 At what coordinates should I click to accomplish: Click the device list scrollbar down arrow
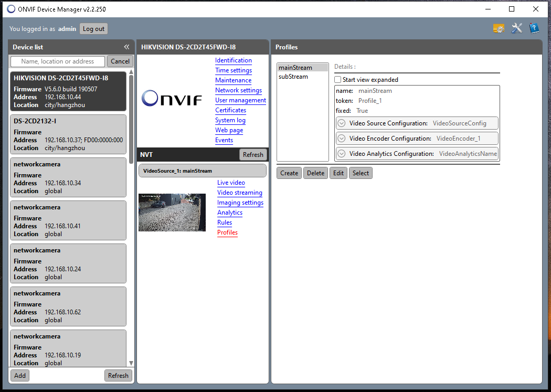coord(131,363)
